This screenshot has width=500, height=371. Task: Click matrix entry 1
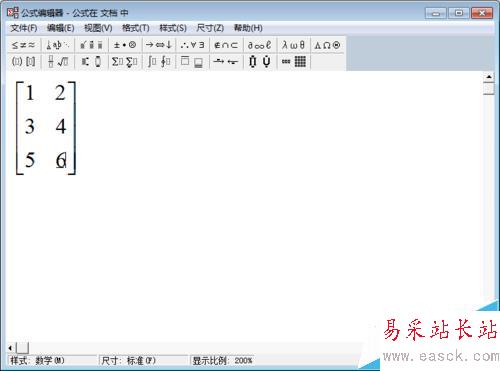point(30,93)
